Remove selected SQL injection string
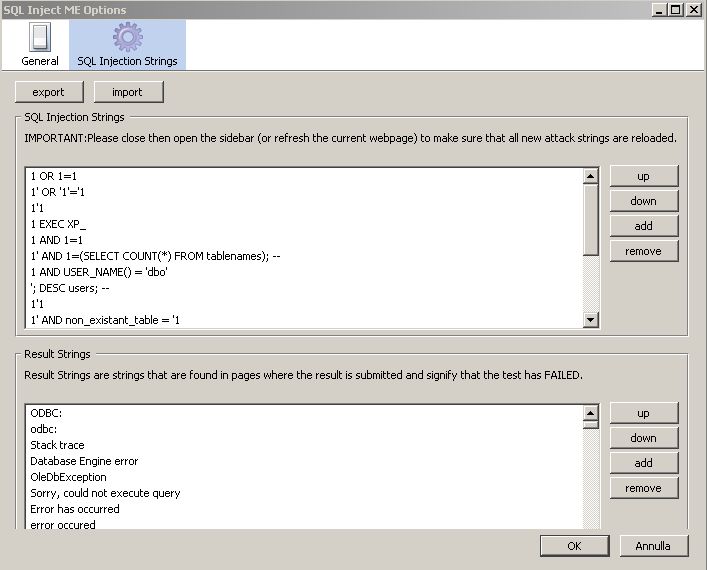 tap(643, 251)
